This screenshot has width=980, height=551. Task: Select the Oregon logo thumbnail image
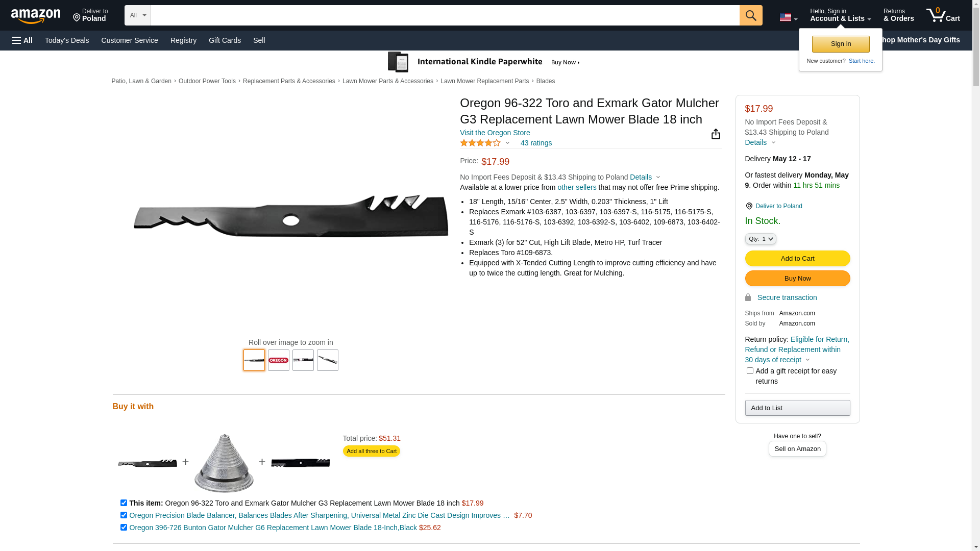[279, 360]
